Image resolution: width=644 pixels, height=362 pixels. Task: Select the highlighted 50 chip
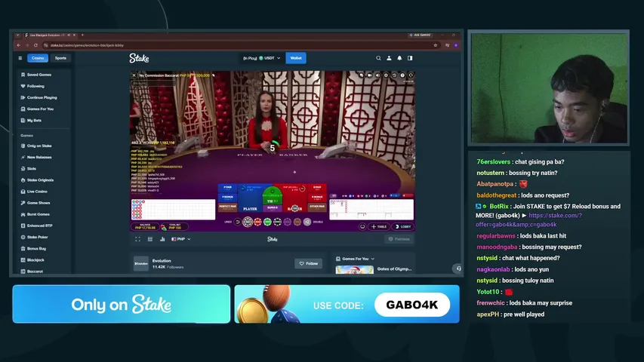tap(248, 222)
